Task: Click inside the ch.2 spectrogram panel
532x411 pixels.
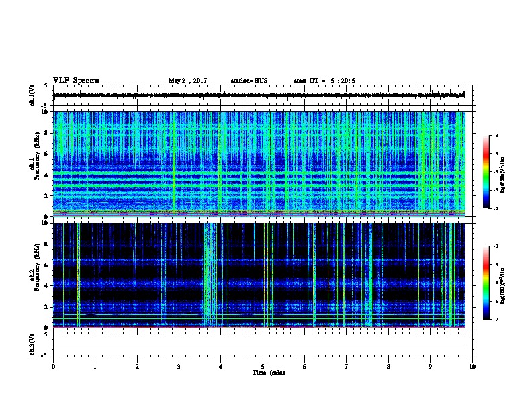Action: (259, 275)
